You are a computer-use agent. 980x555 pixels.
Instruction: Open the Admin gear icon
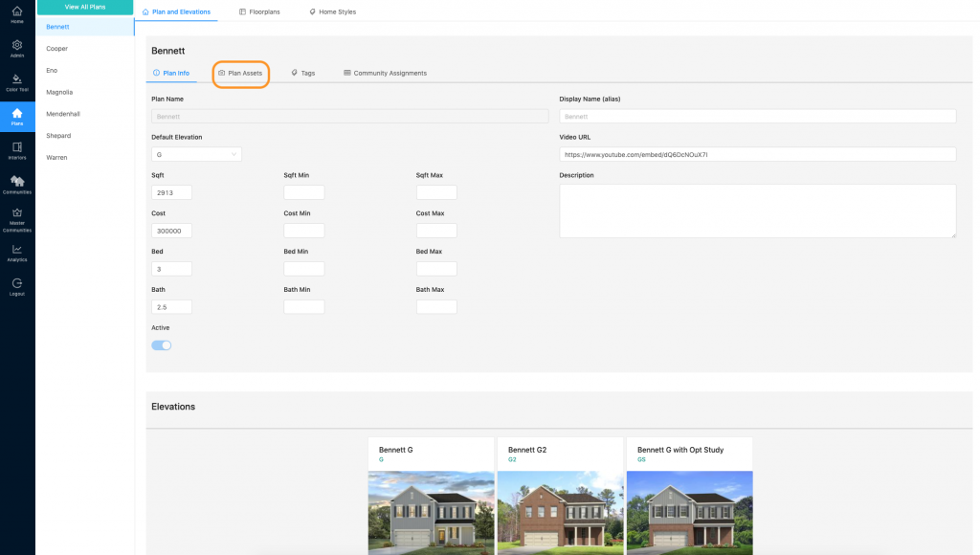click(x=17, y=47)
